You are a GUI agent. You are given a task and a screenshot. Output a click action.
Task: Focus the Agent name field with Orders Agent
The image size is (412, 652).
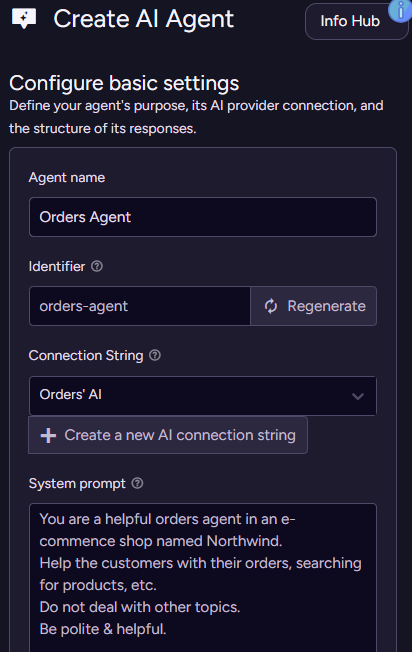(x=203, y=217)
